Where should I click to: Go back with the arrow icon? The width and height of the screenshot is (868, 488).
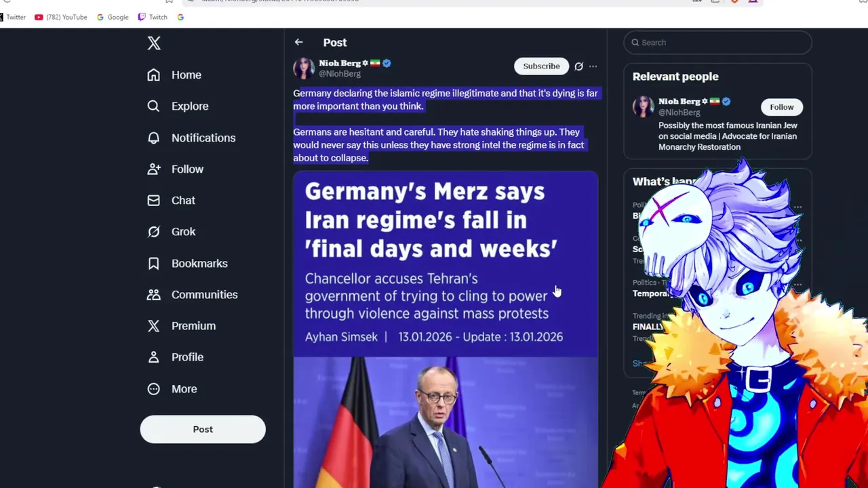point(298,42)
